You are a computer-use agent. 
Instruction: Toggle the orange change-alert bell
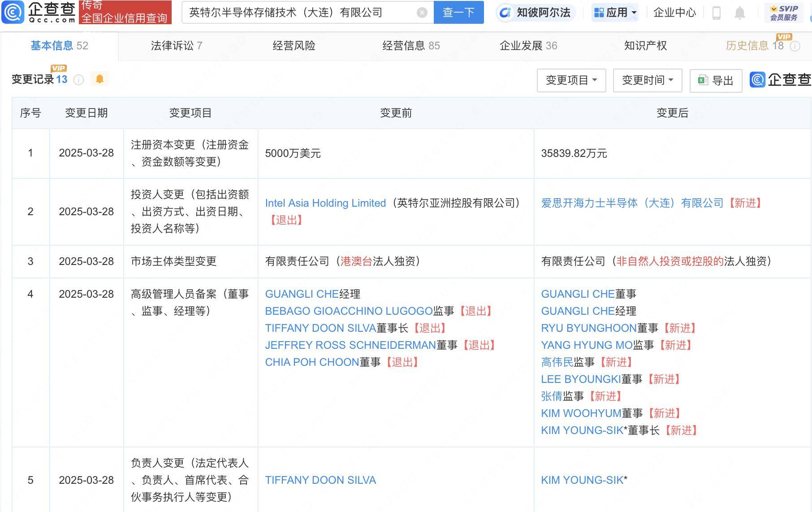(99, 79)
